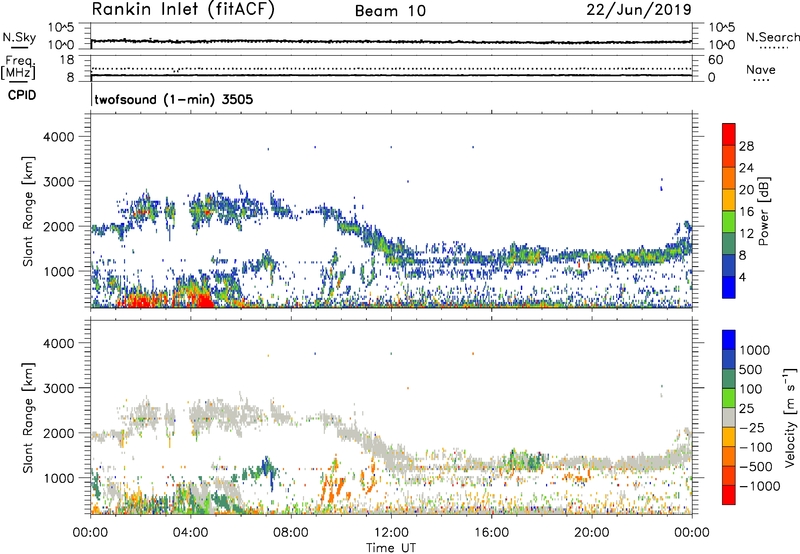Click the "Rankin Inlet (fitACF)" title text

point(183,10)
